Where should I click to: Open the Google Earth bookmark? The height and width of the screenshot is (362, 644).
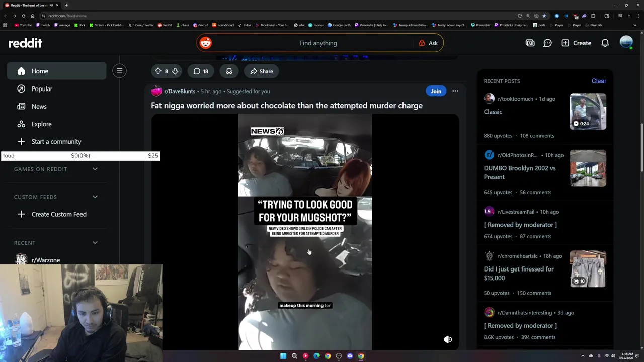(x=339, y=25)
